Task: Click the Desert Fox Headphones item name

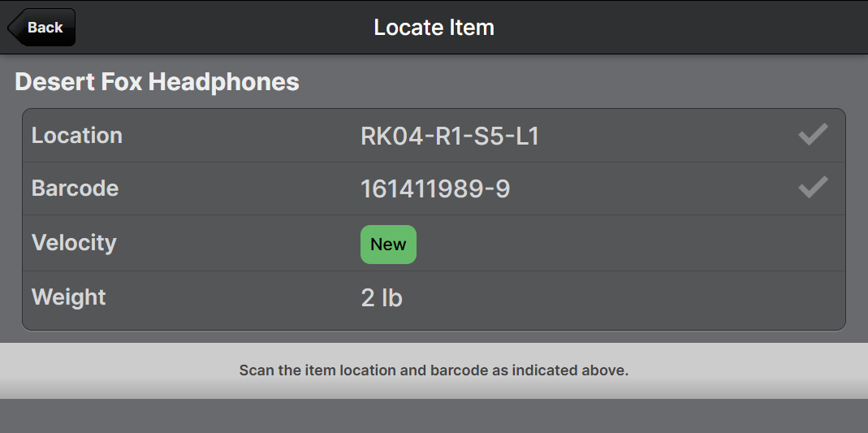Action: [x=158, y=82]
